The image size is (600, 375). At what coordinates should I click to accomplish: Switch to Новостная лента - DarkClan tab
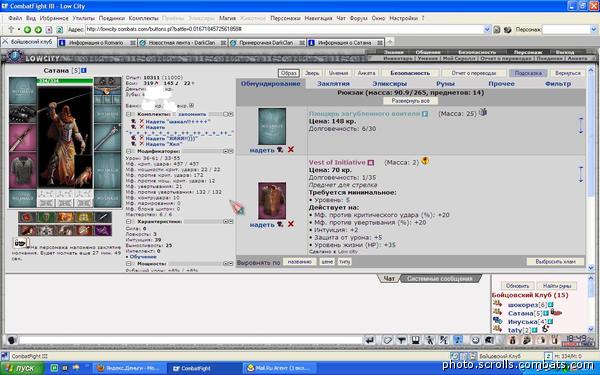[183, 43]
